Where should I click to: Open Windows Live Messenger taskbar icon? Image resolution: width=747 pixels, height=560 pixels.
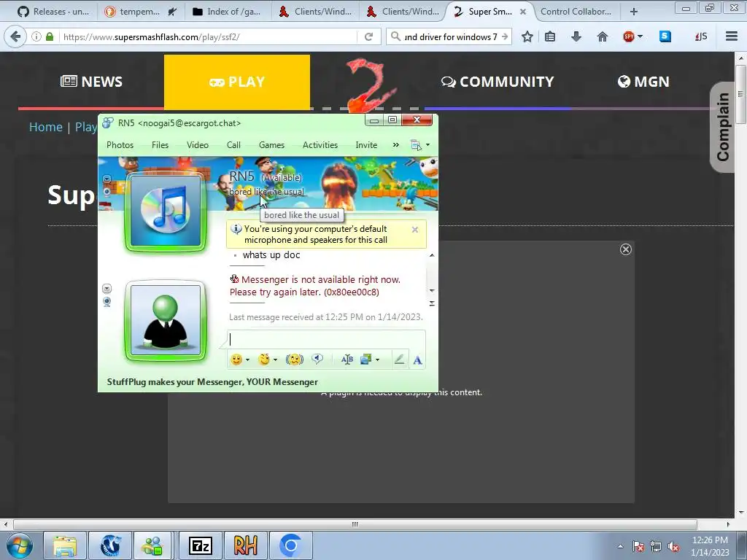point(152,545)
